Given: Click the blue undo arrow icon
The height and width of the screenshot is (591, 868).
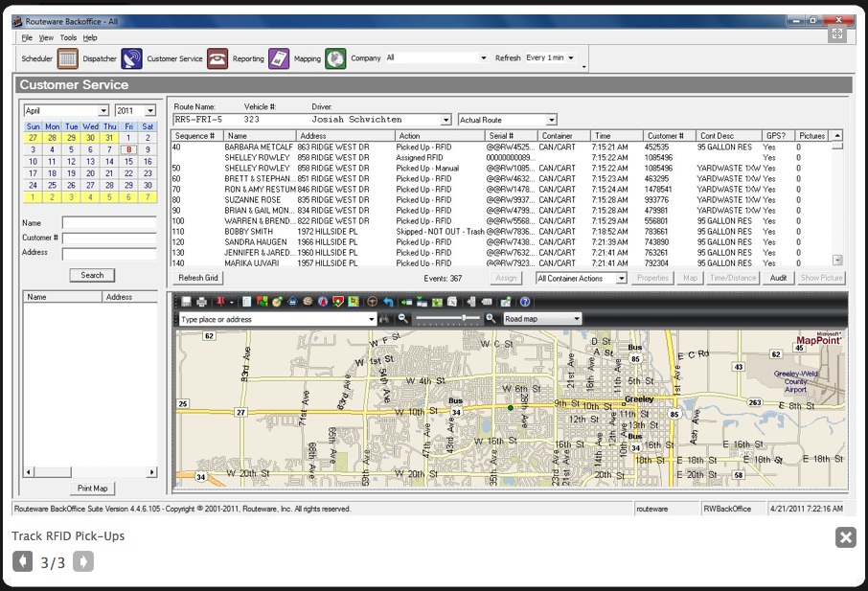Looking at the screenshot, I should pyautogui.click(x=388, y=302).
